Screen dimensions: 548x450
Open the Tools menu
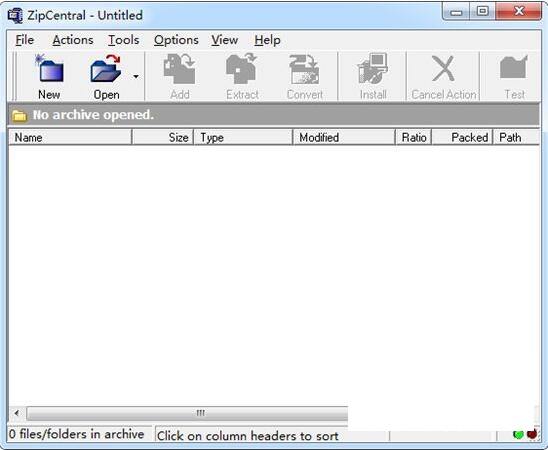[123, 40]
